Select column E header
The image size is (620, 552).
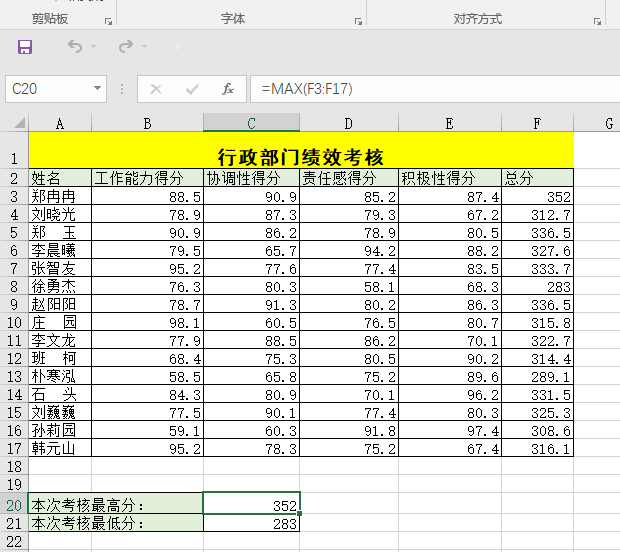(x=450, y=123)
